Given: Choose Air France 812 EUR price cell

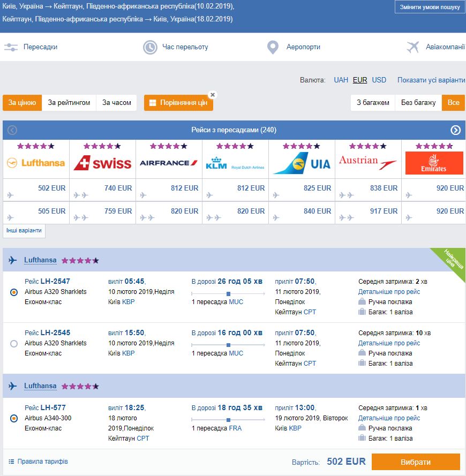Looking at the screenshot, I should tap(169, 190).
